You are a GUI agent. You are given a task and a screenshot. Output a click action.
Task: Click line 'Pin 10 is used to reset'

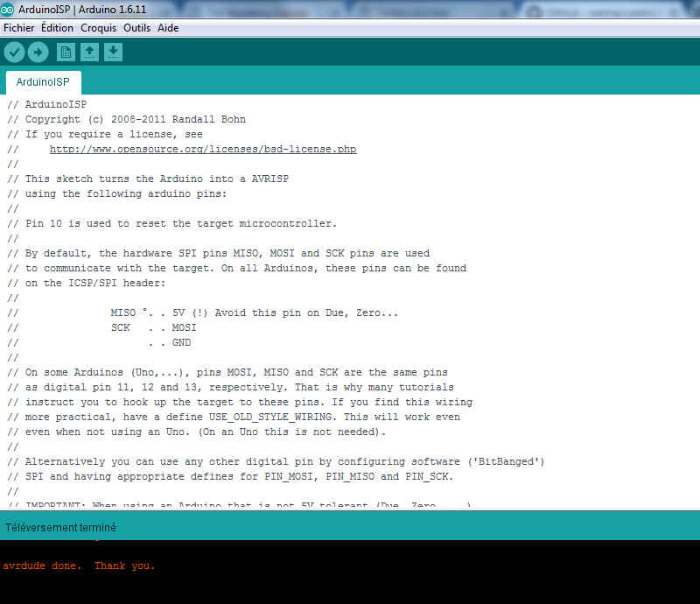click(x=171, y=223)
